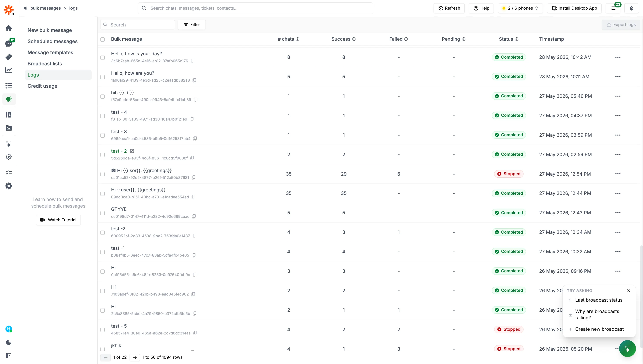Screen dimensions: 643x364
Task: Open Credit usage section
Action: [x=42, y=86]
